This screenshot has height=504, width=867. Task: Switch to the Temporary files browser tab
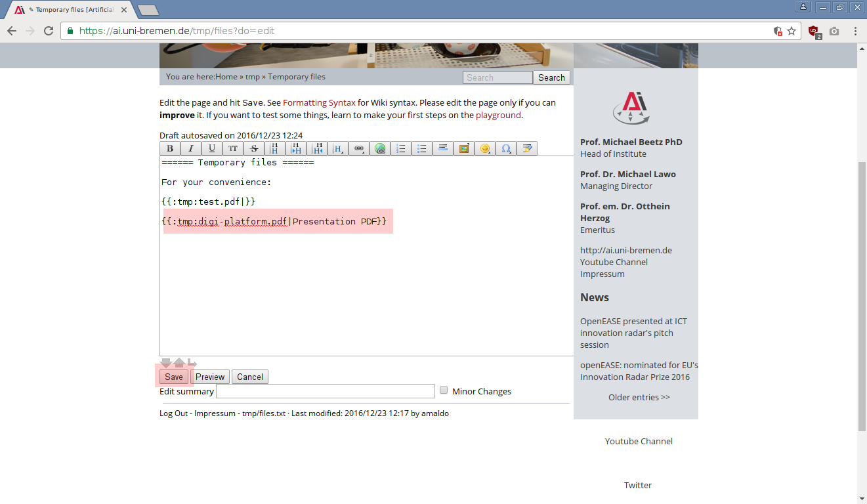click(72, 10)
